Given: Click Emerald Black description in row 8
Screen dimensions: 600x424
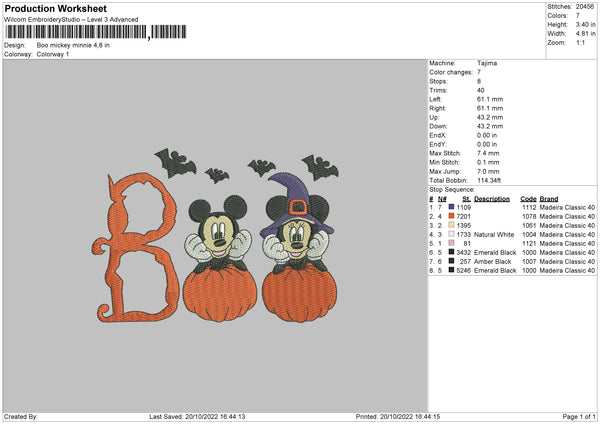Looking at the screenshot, I should click(495, 270).
